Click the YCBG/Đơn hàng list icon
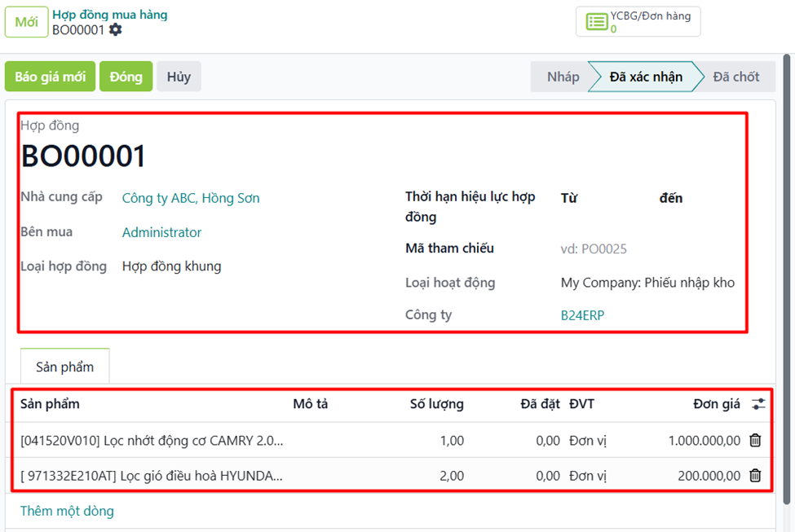 [x=597, y=22]
